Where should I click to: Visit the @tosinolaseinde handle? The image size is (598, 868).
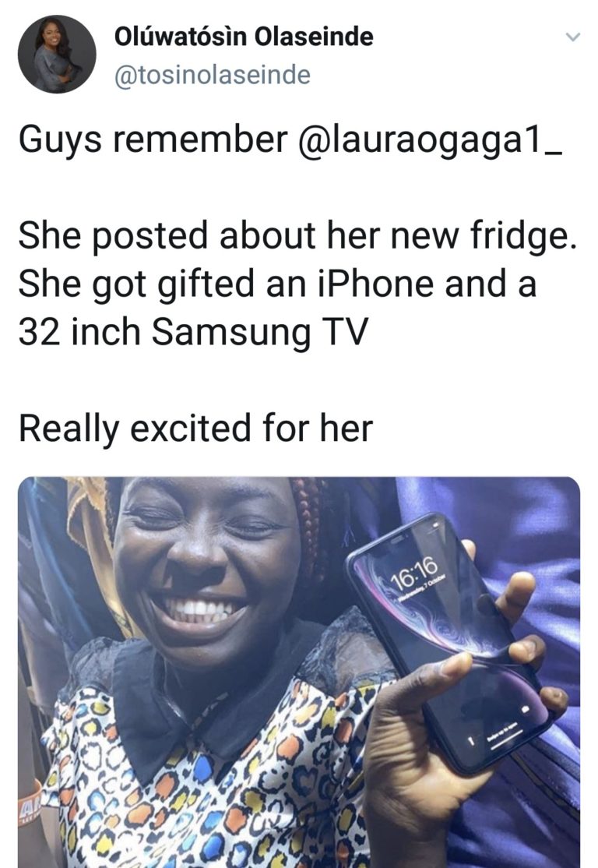click(x=213, y=75)
